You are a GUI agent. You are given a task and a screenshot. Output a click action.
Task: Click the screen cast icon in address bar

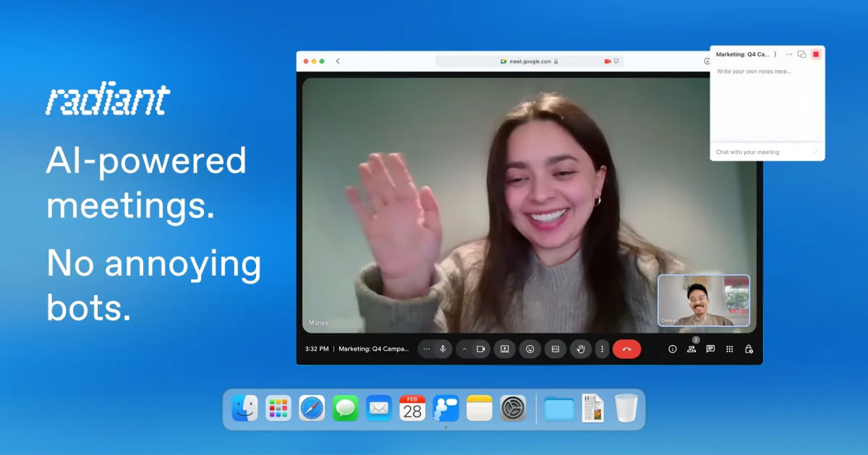coord(616,61)
